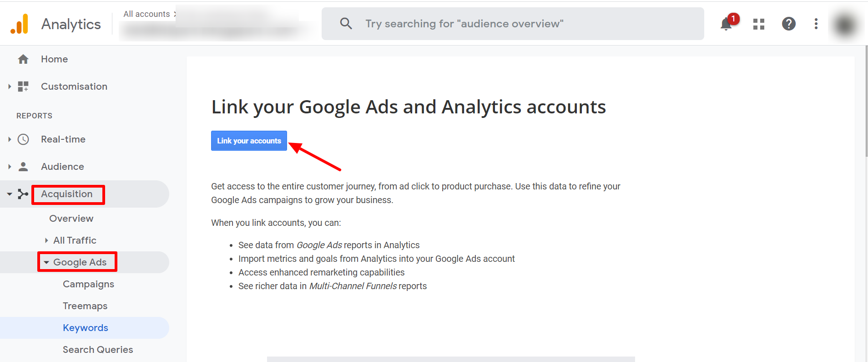Collapse the Acquisition section arrow

10,194
